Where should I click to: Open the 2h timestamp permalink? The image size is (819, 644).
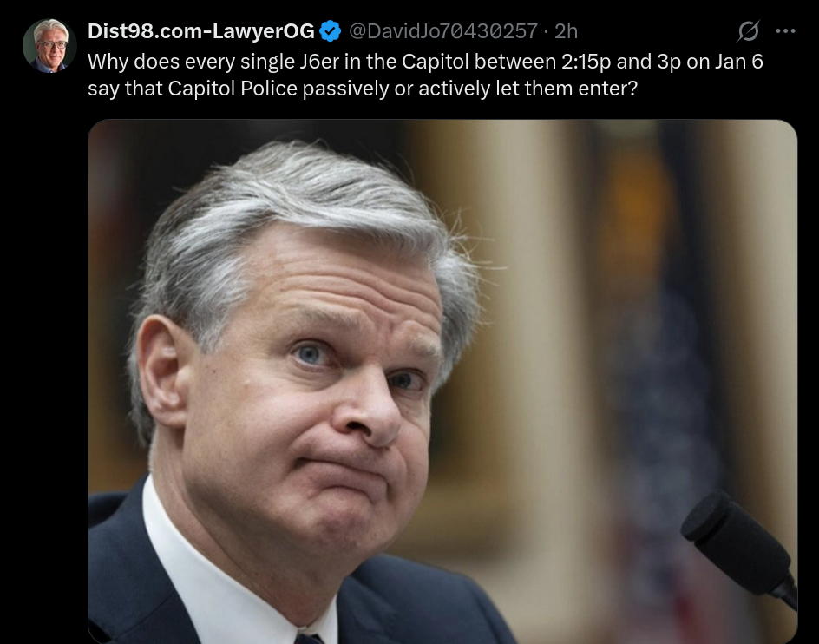point(567,31)
